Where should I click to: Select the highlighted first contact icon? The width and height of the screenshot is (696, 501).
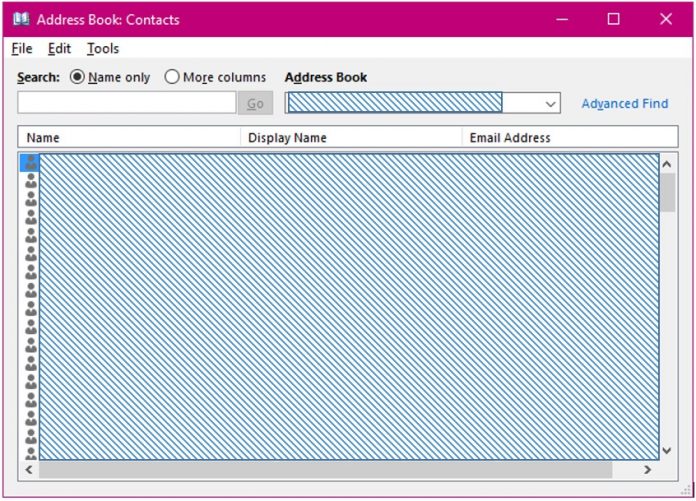coord(31,163)
